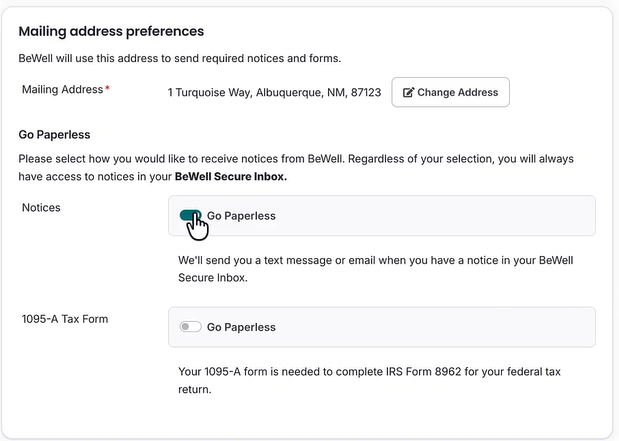Screen dimensions: 619x441
Task: Click the bold BeWell Secure Inbox text
Action: click(x=230, y=177)
